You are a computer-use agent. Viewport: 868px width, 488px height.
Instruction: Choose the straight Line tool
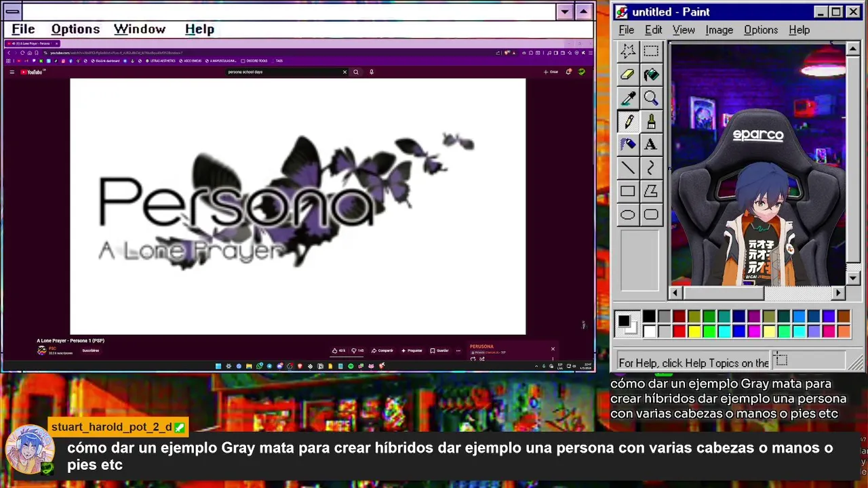(628, 168)
